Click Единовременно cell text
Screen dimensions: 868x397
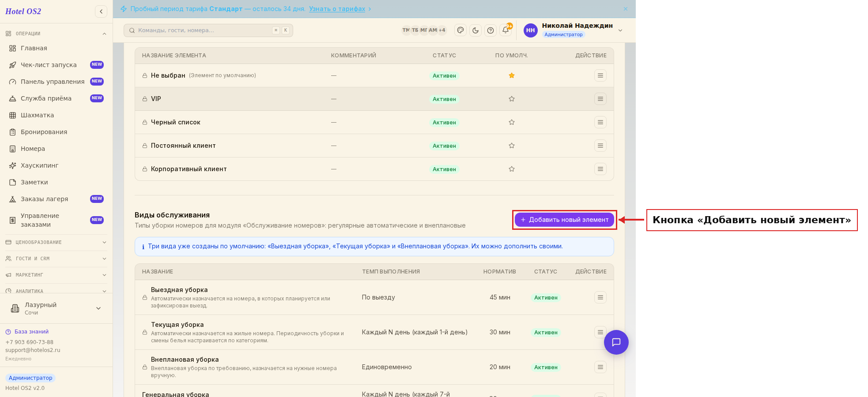coord(387,367)
